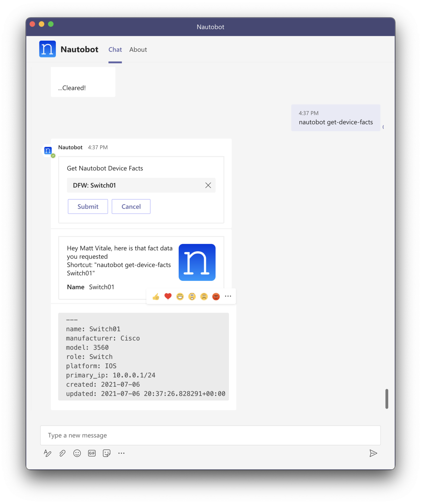The width and height of the screenshot is (421, 504).
Task: Open more message options ellipsis in reactions
Action: pyautogui.click(x=228, y=296)
